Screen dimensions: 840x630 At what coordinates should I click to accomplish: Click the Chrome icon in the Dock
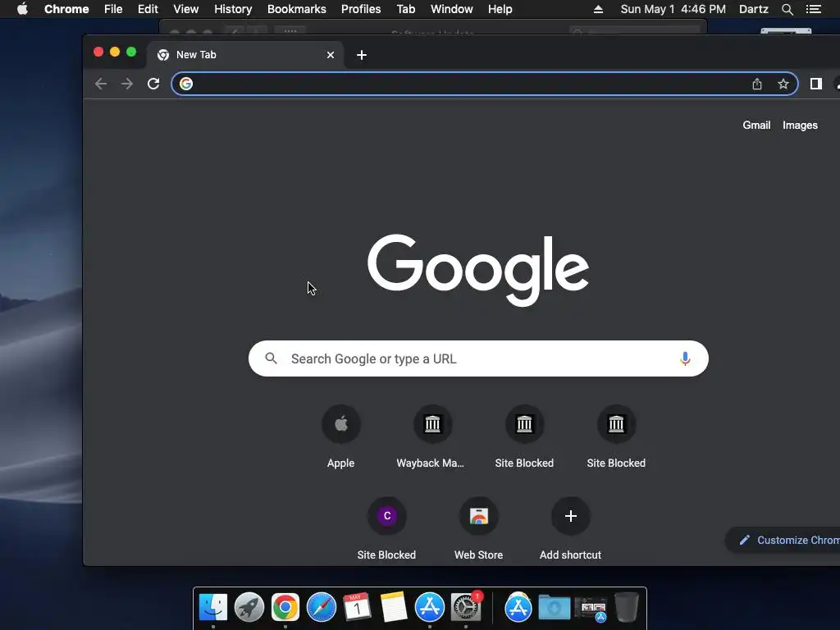[285, 607]
